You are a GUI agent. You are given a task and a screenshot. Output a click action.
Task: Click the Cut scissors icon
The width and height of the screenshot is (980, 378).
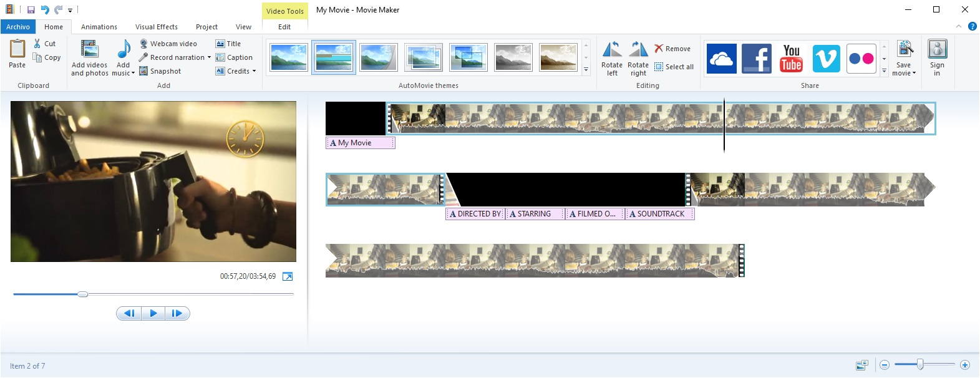point(37,44)
